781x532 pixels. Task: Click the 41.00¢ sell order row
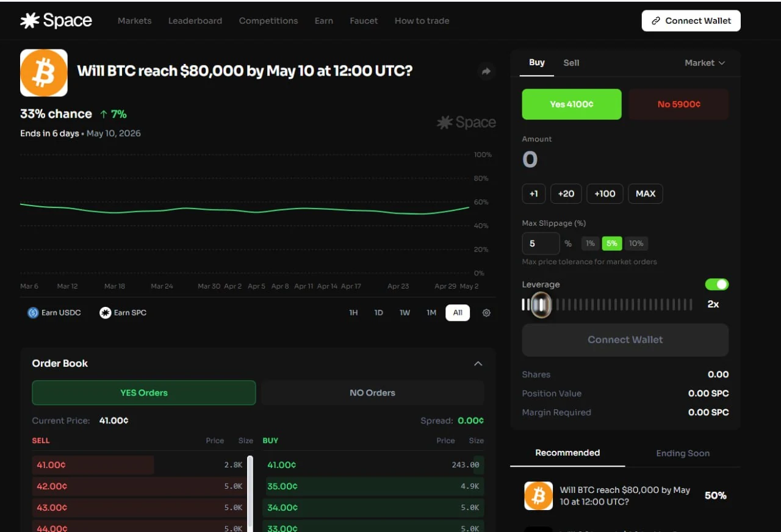(139, 465)
